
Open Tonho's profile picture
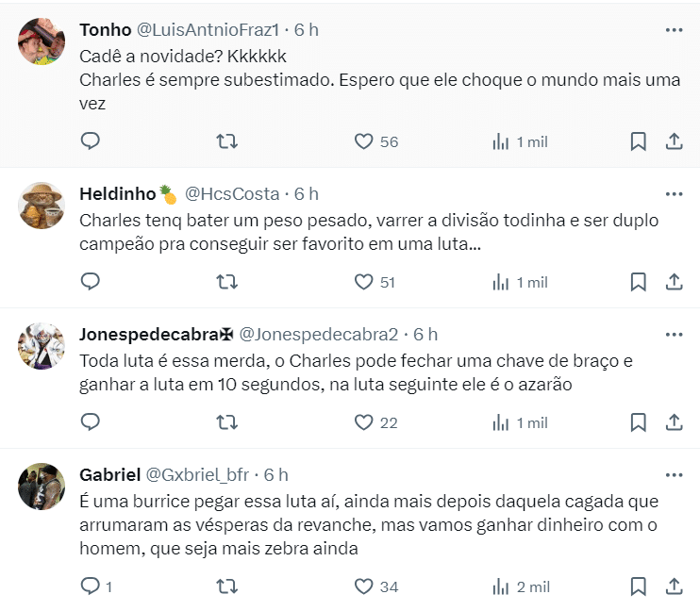tap(42, 41)
